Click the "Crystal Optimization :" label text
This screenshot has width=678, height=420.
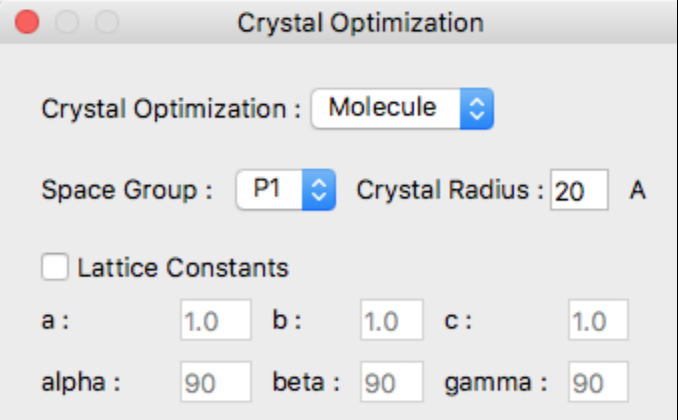[170, 108]
